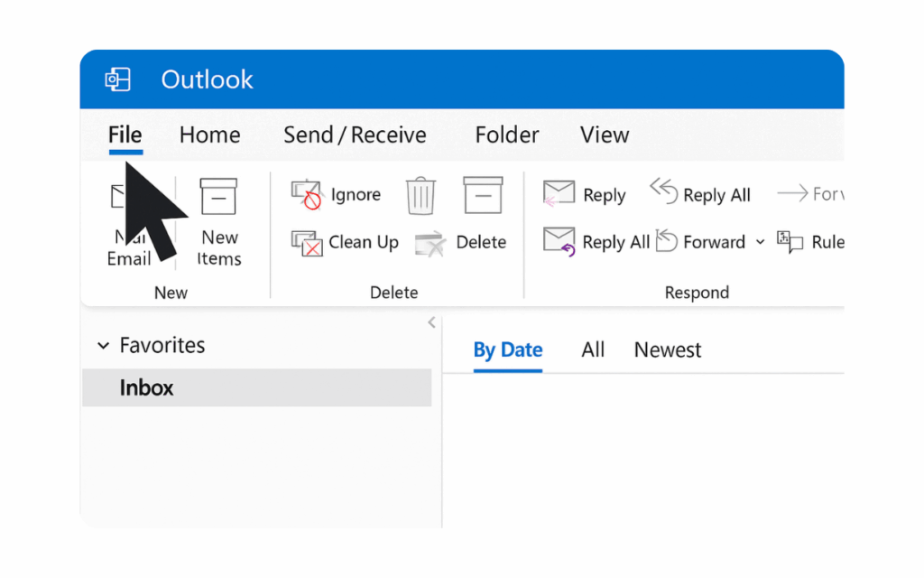Collapse the folder pane arrow
Viewport: 924px width, 578px height.
(x=432, y=322)
